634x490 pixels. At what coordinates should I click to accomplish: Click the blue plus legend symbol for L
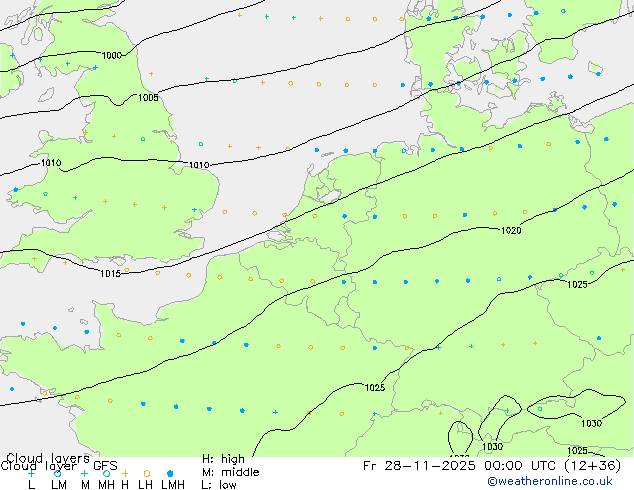[x=31, y=473]
